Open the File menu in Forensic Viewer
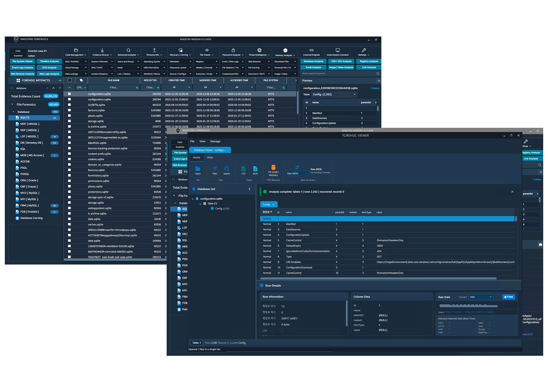Image resolution: width=548 pixels, height=392 pixels. click(192, 141)
